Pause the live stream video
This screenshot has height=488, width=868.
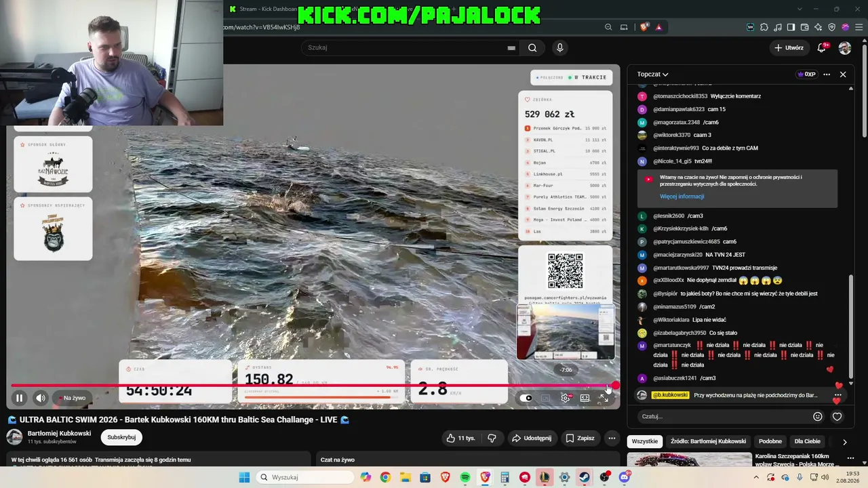(19, 398)
